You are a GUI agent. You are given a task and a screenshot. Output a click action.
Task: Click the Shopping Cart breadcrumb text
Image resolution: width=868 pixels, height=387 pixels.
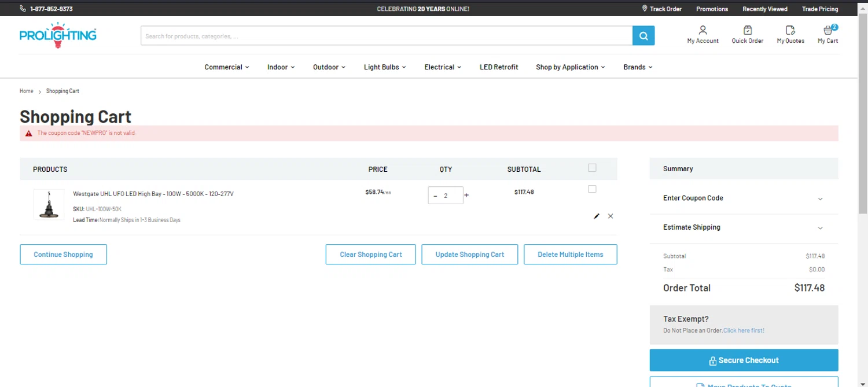point(62,91)
